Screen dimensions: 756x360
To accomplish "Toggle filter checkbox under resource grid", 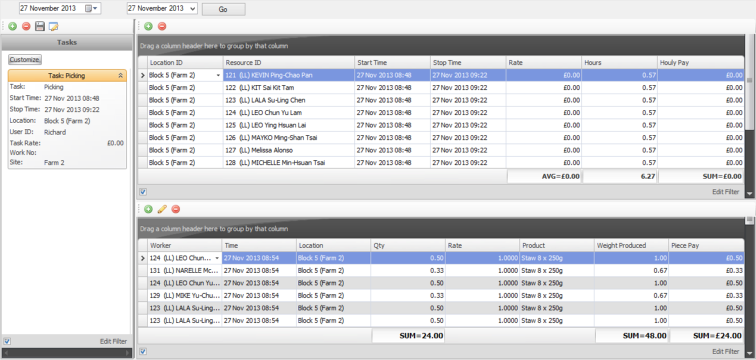I will (x=143, y=191).
